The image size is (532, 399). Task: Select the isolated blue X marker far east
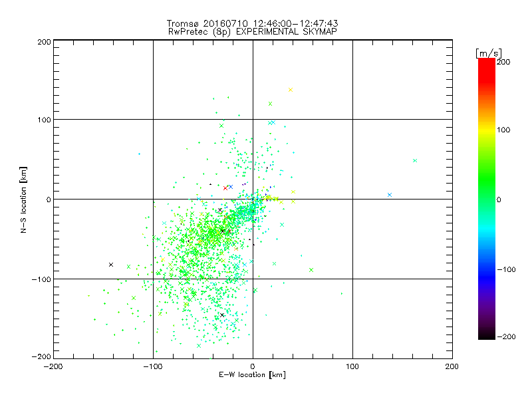[x=390, y=195]
